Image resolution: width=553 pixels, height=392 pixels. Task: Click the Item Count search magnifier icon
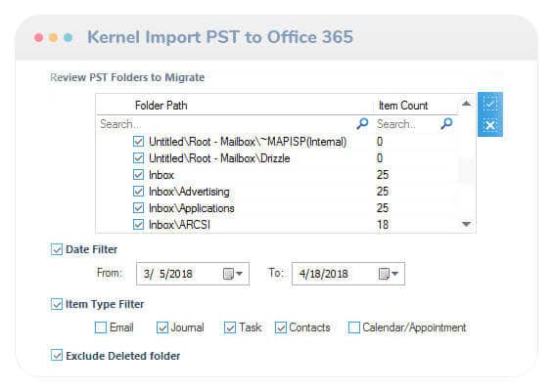pos(446,123)
